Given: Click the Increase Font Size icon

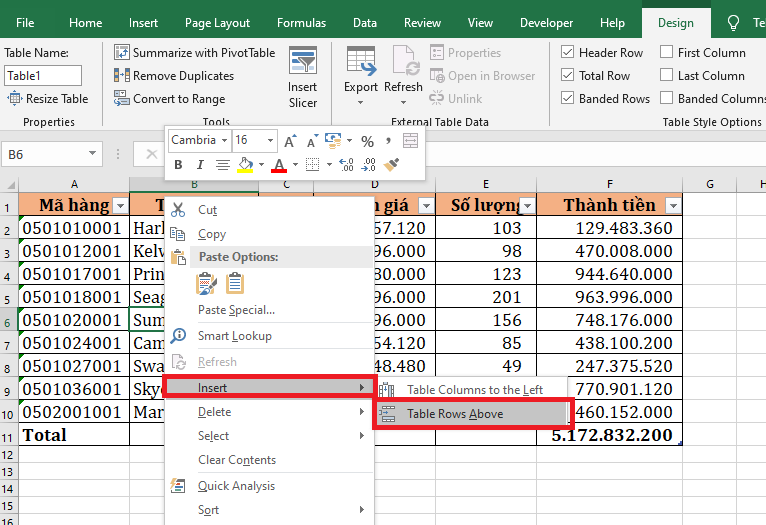Looking at the screenshot, I should coord(289,141).
